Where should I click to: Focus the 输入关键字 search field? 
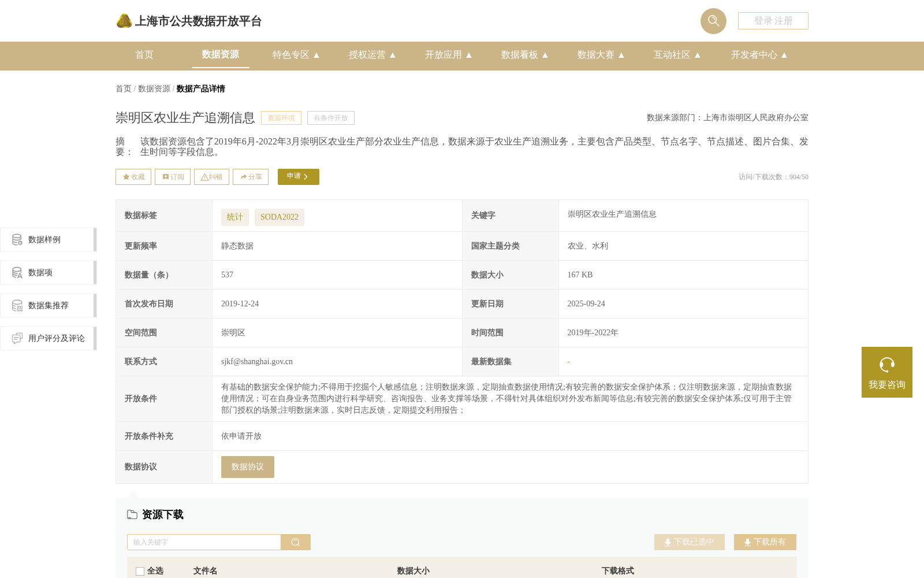pos(204,542)
